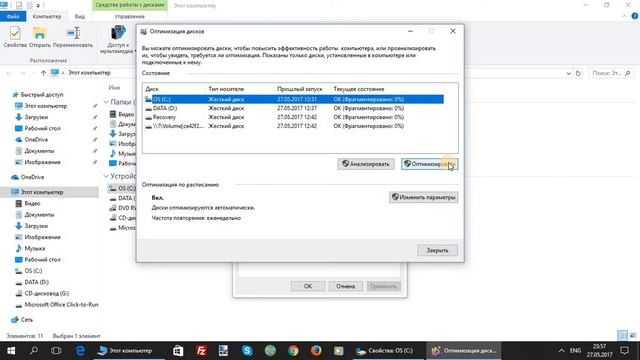Click the Анализировать button
This screenshot has width=640, height=360.
(x=366, y=164)
